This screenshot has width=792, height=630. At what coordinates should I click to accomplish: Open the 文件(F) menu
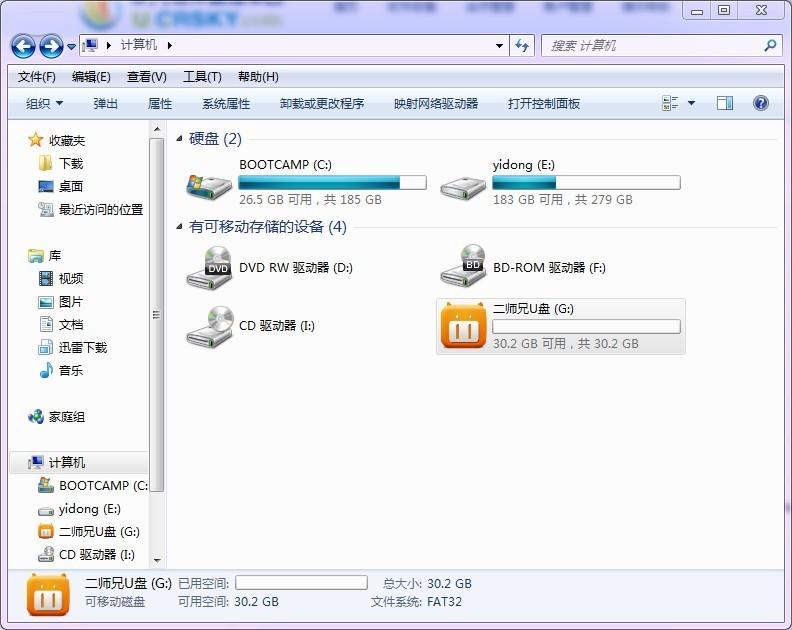pos(36,77)
